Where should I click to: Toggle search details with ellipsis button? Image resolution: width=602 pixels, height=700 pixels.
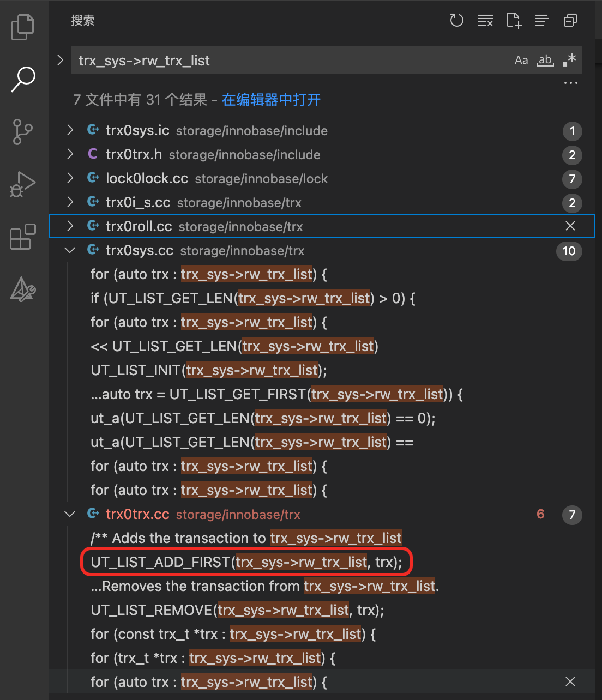[x=570, y=83]
